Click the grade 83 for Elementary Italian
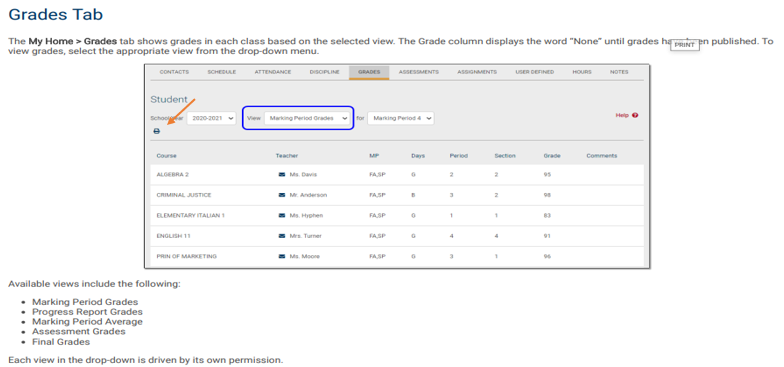Screen dimensions: 784x367 [x=547, y=216]
